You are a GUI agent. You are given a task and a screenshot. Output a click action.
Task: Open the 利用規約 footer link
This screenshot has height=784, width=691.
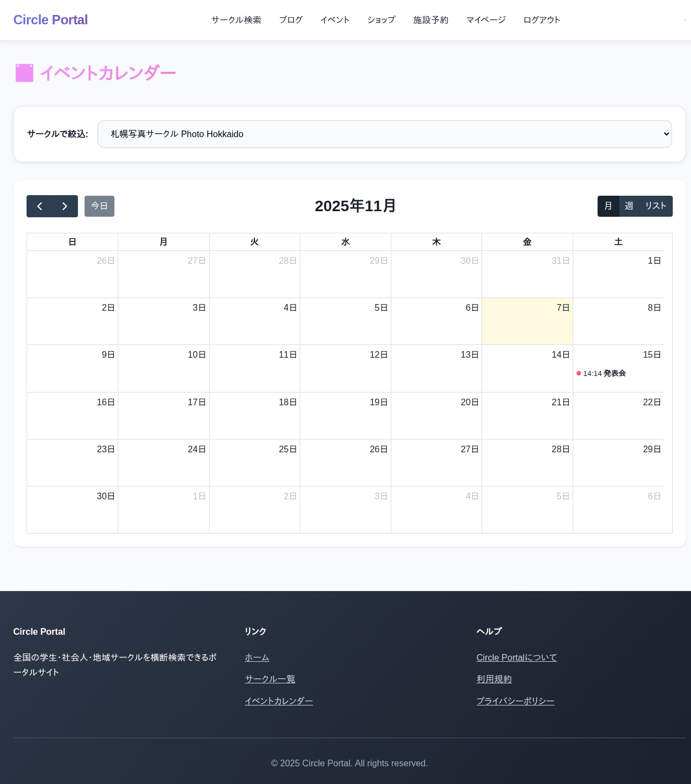point(494,679)
